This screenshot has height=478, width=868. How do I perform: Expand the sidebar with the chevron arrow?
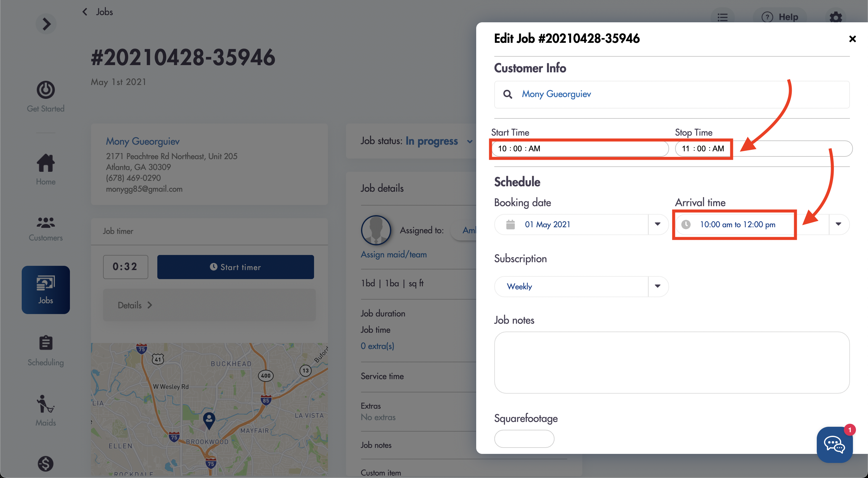point(46,24)
